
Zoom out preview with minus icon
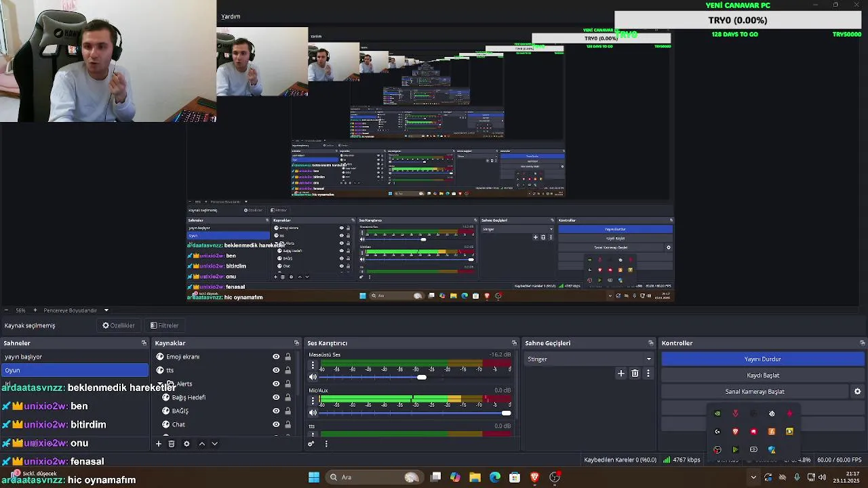click(6, 310)
